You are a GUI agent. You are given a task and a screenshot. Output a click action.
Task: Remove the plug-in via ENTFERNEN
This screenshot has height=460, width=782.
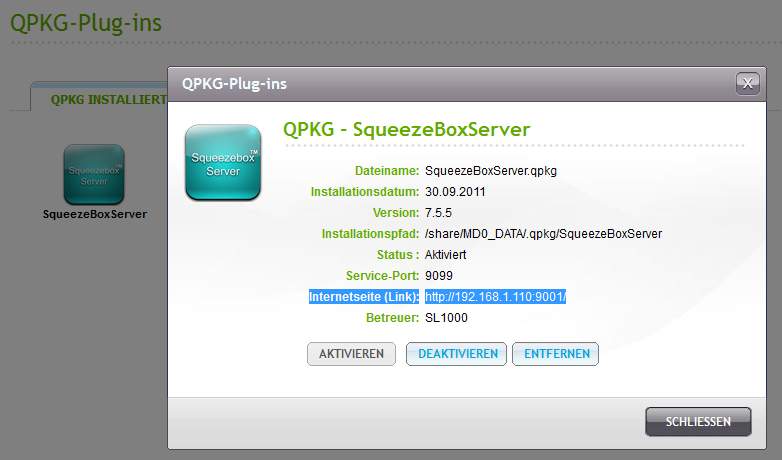point(555,354)
